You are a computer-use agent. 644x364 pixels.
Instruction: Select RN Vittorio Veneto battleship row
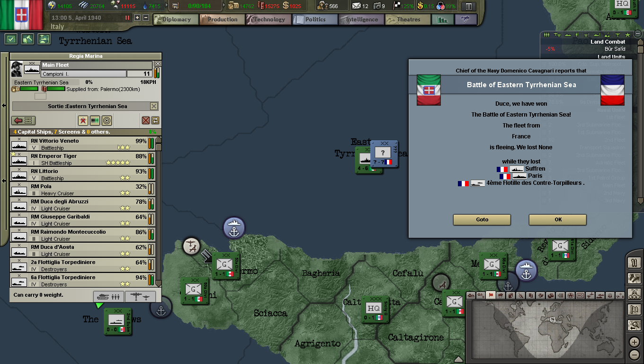coord(83,144)
